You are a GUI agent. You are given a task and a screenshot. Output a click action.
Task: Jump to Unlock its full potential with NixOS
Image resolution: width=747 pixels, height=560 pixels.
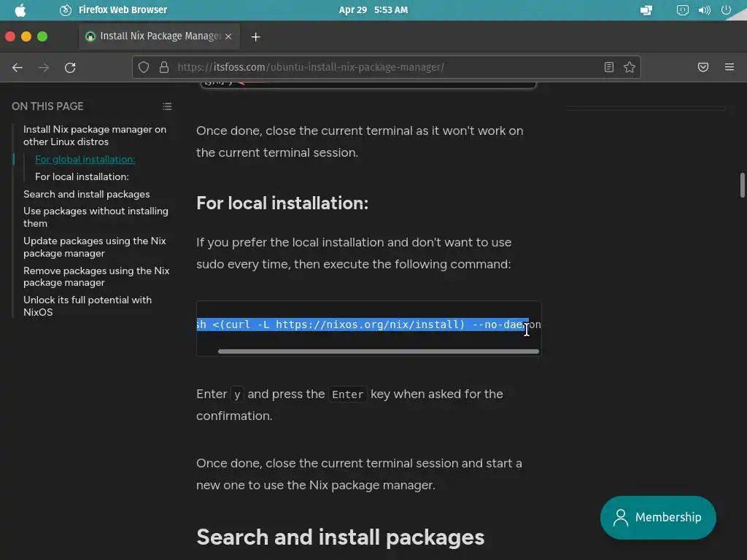tap(88, 306)
